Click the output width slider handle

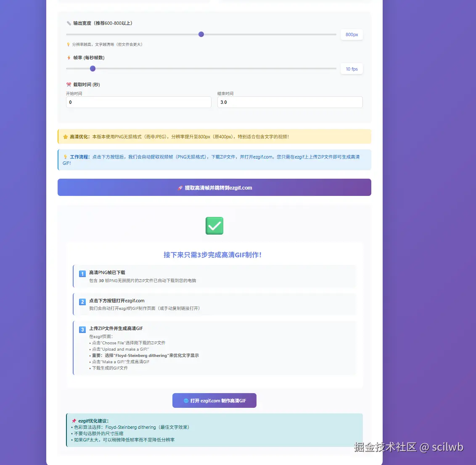point(201,34)
